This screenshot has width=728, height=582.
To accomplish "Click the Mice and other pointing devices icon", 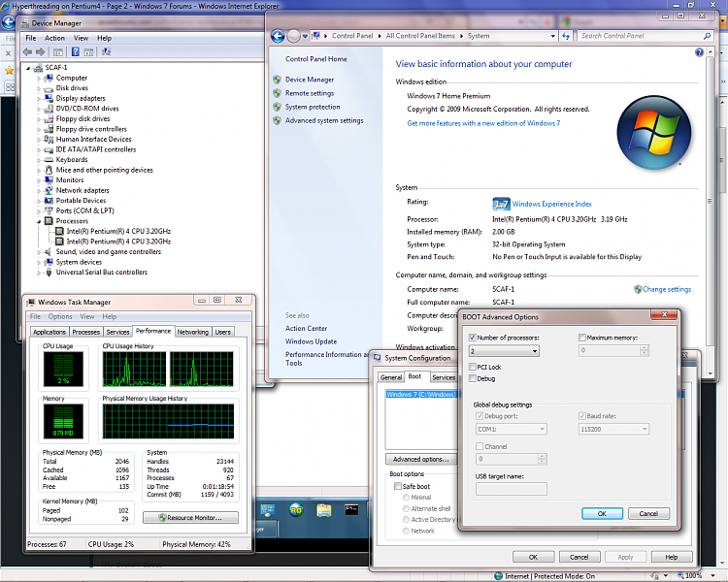I will (49, 170).
